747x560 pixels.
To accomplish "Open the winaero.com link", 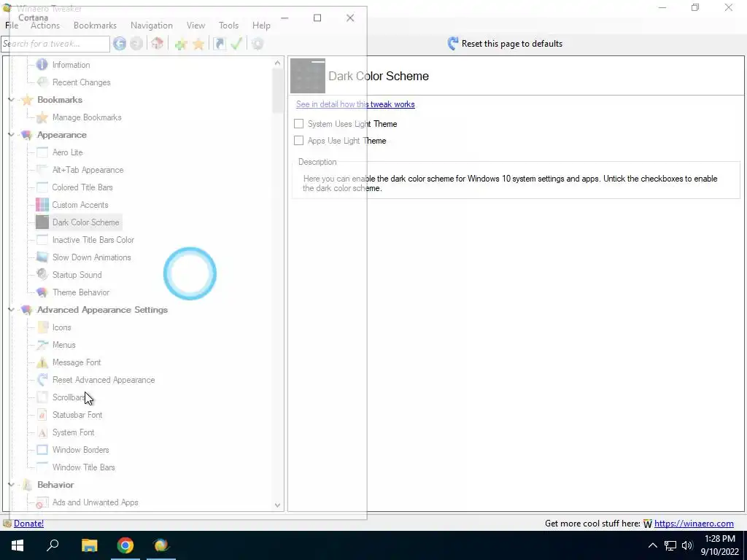I will tap(694, 524).
